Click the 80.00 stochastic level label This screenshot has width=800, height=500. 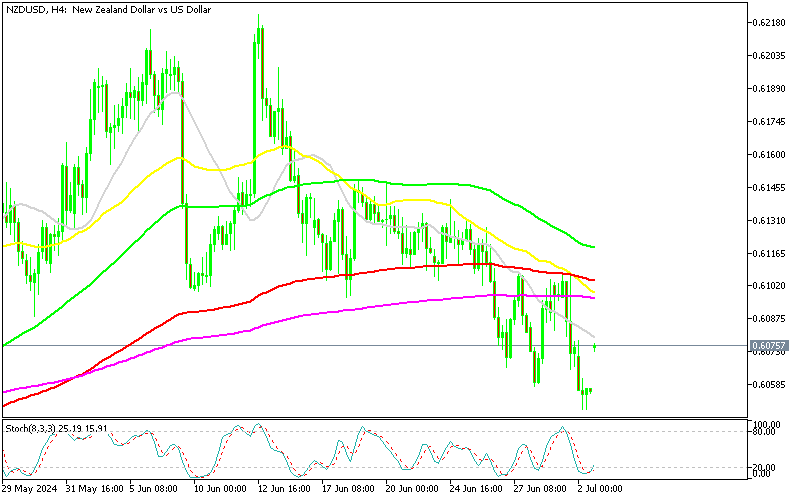tap(765, 432)
